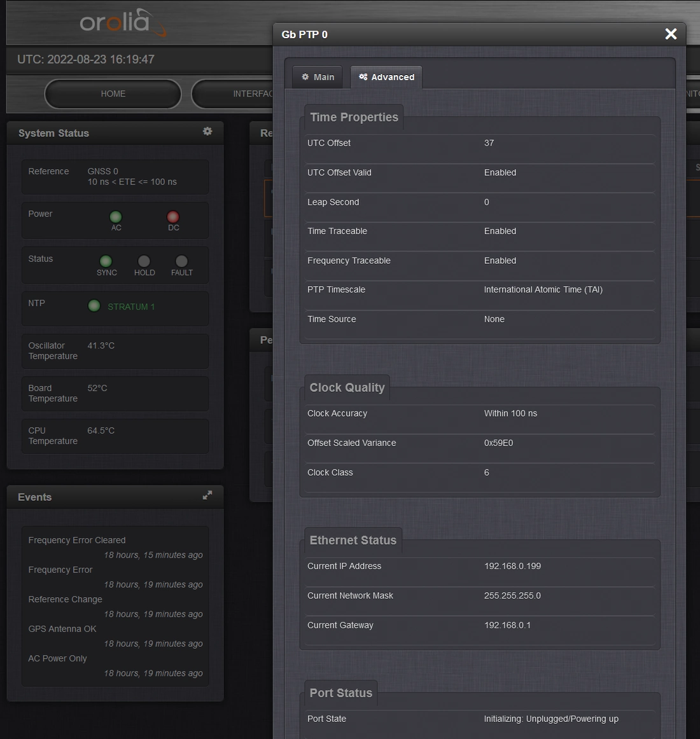Click the DC power red indicator
Viewport: 700px width, 739px height.
pyautogui.click(x=173, y=217)
